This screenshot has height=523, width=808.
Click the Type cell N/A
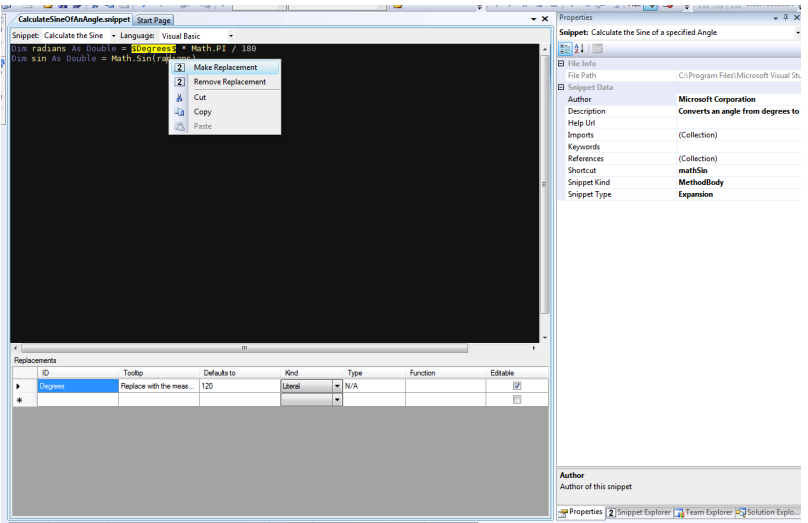click(374, 386)
